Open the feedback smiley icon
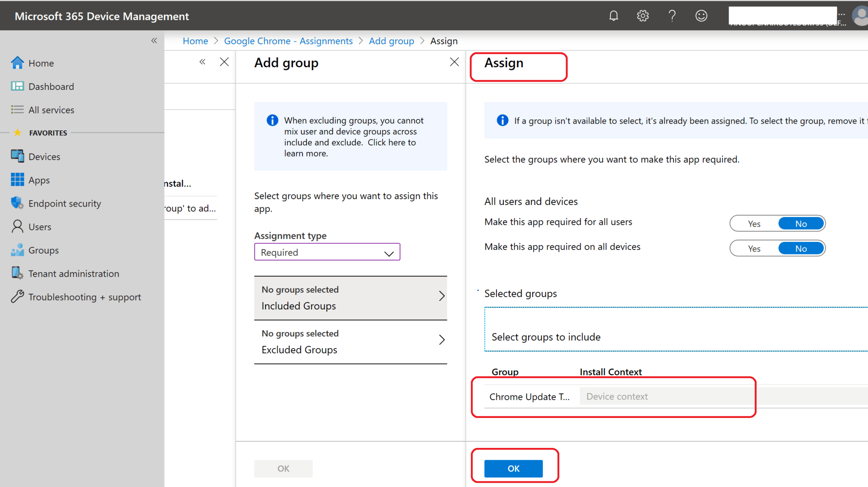 (701, 16)
